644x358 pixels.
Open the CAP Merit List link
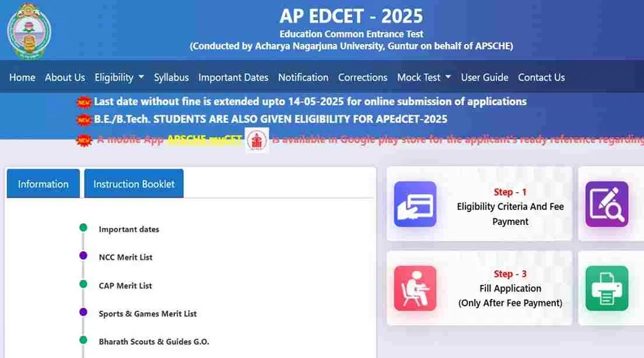tap(125, 286)
